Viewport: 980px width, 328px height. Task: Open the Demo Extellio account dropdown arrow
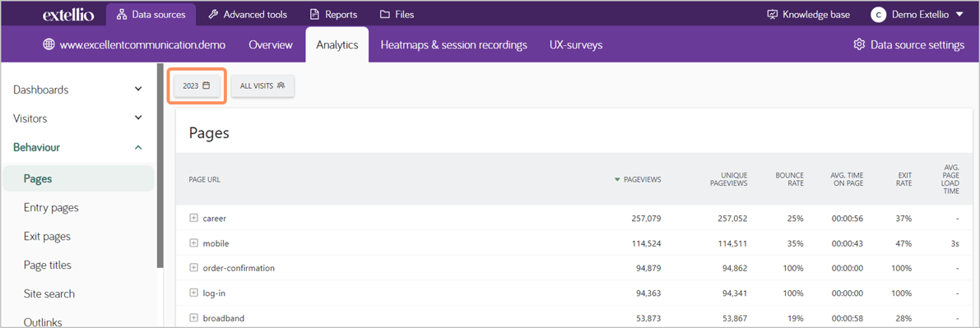960,14
